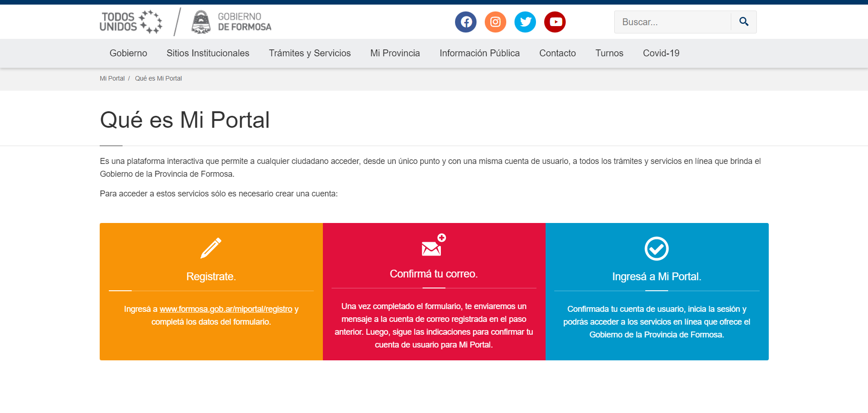Click the checkmark icon above Ingresá a Mi Portal

[657, 249]
